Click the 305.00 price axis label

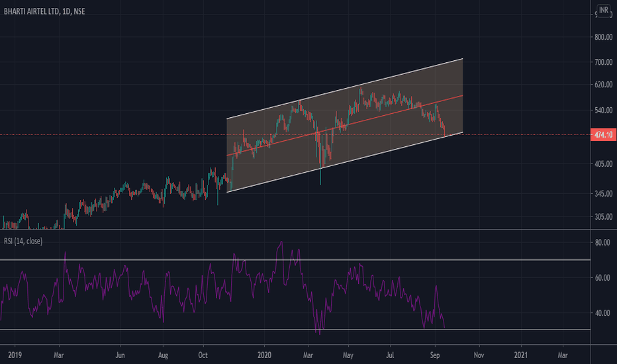click(603, 217)
